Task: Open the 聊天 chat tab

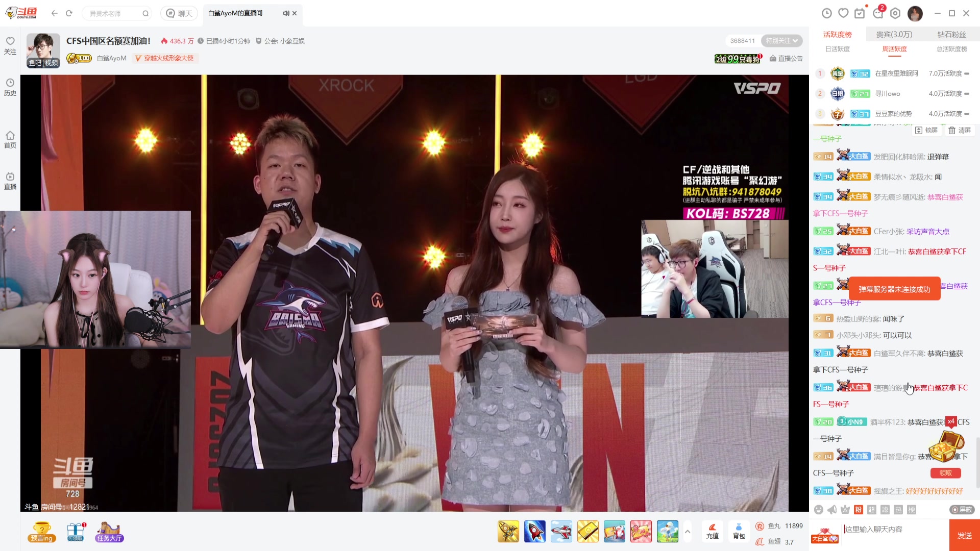Action: [x=179, y=13]
